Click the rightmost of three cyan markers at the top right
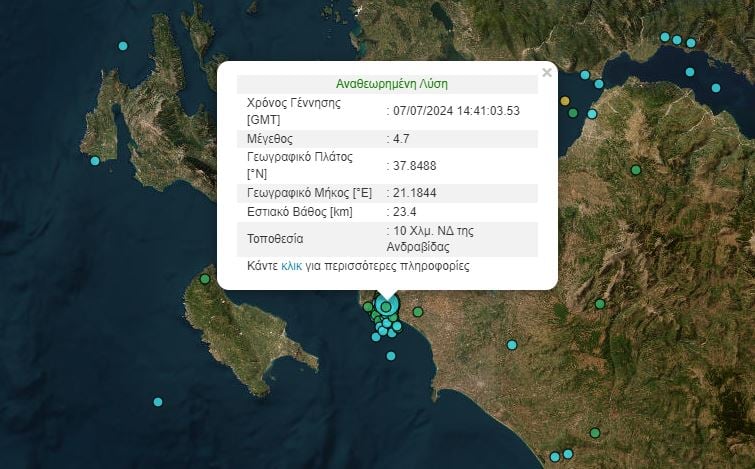This screenshot has height=469, width=755. coord(691,43)
